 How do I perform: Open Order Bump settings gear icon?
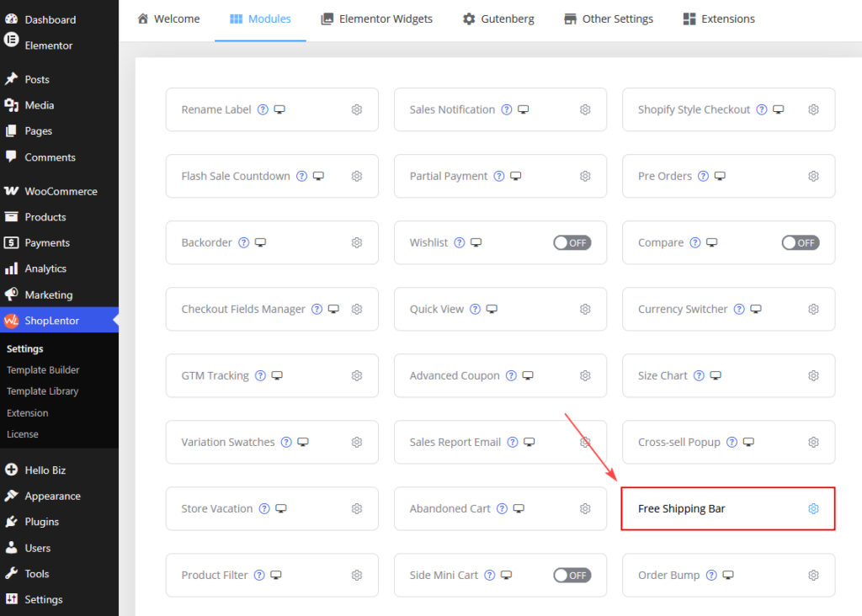pyautogui.click(x=813, y=576)
